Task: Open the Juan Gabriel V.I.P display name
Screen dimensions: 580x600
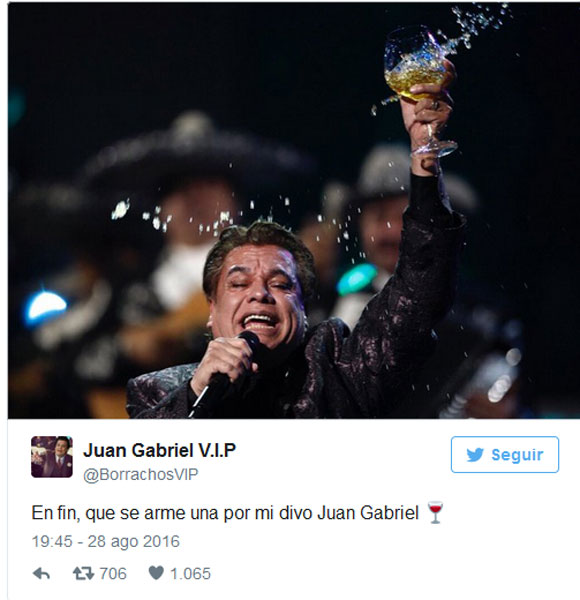Action: (x=160, y=450)
